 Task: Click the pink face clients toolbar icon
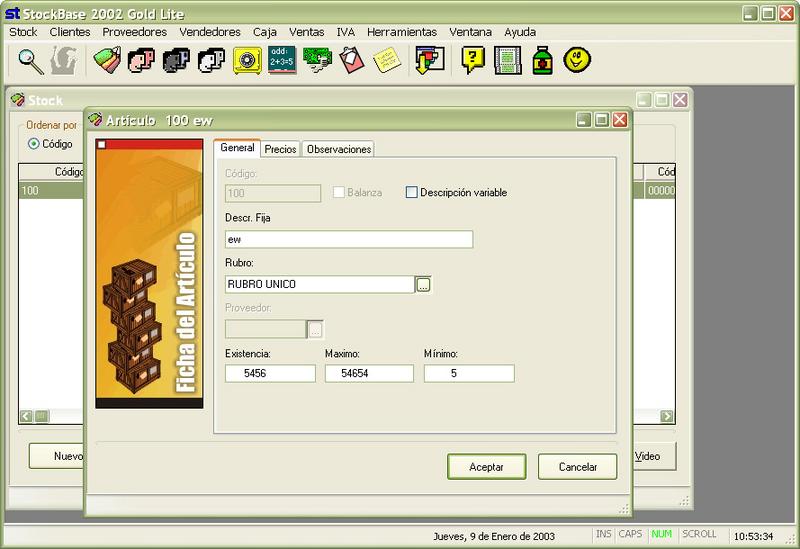141,61
